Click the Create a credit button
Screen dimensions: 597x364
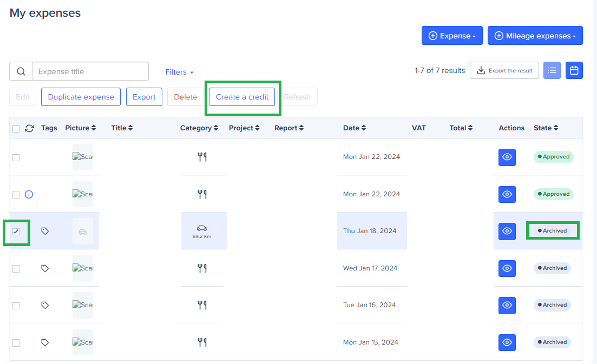242,97
